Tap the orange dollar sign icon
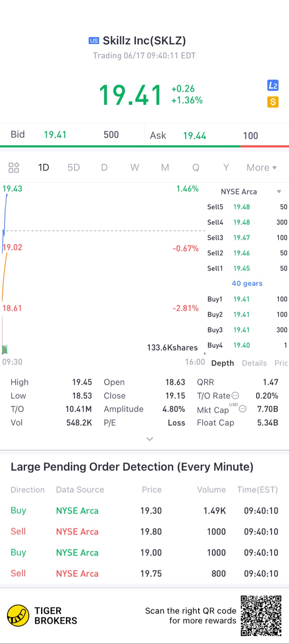 tap(273, 102)
